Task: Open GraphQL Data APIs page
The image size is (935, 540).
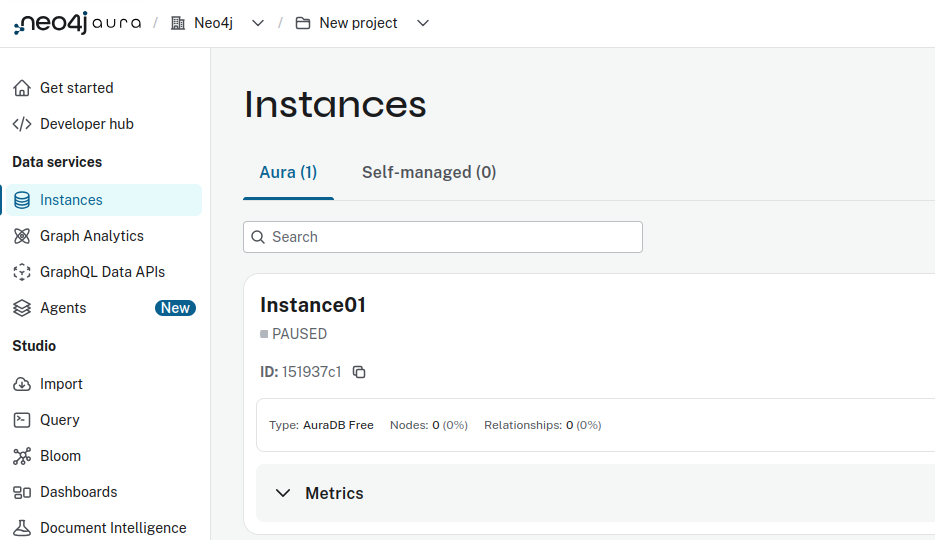Action: pyautogui.click(x=101, y=272)
